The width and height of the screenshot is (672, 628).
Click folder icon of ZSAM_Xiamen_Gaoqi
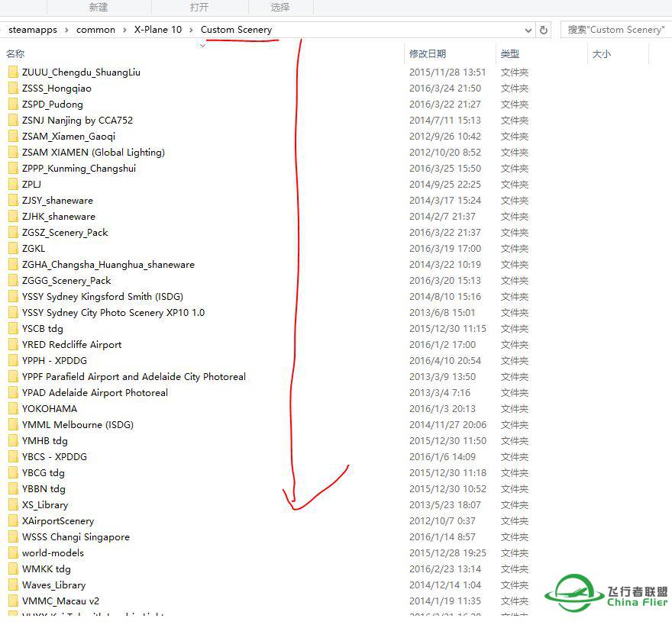[x=13, y=137]
